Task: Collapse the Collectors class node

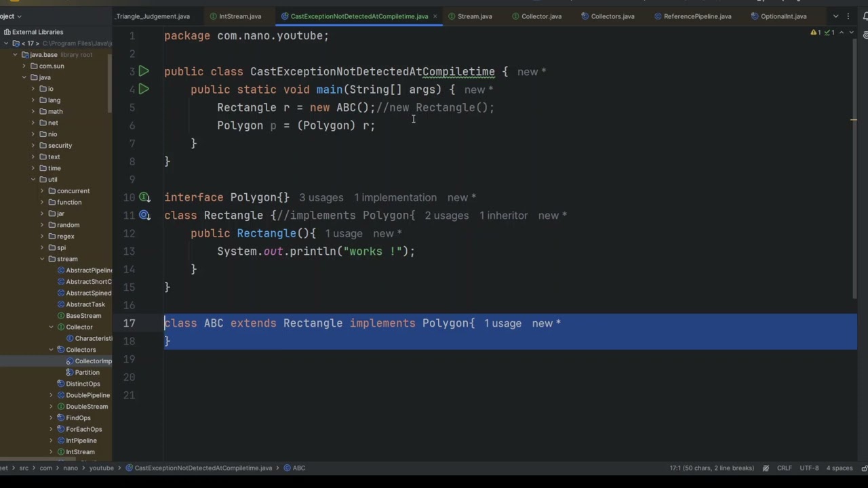Action: (x=51, y=350)
